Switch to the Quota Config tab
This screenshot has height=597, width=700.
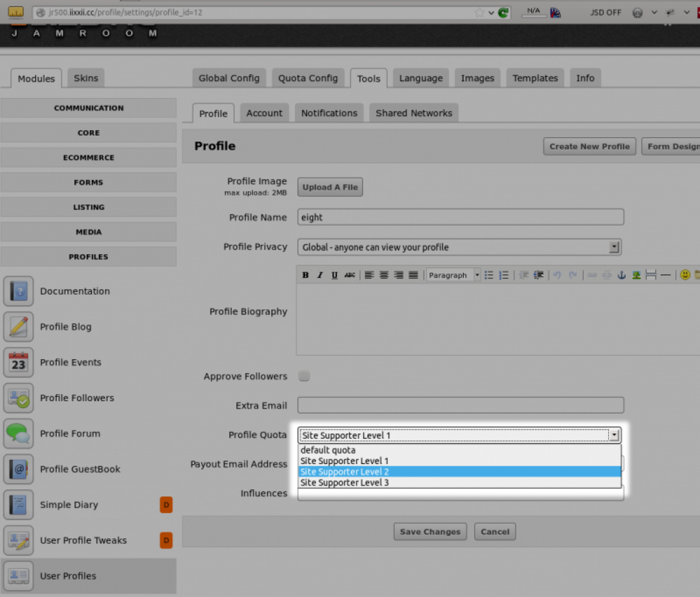pos(308,78)
